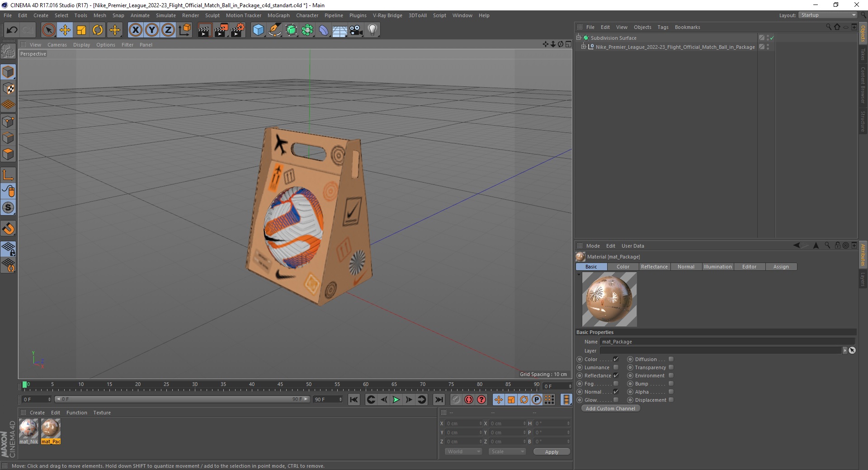Screen dimensions: 868x470
Task: Click the Undo arrow icon
Action: 12,30
